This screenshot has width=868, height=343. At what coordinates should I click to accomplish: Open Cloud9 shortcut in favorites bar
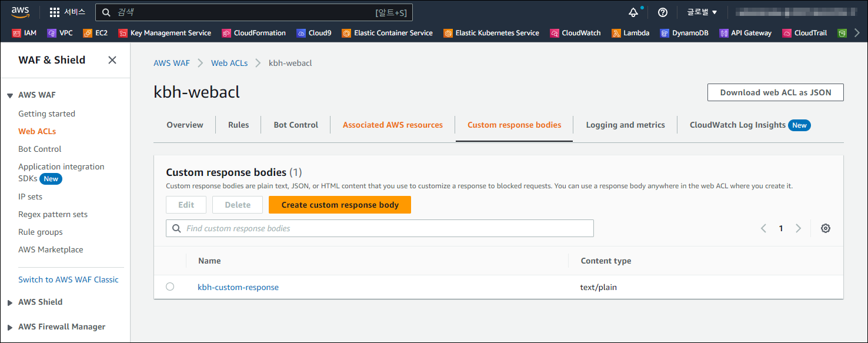pyautogui.click(x=314, y=33)
